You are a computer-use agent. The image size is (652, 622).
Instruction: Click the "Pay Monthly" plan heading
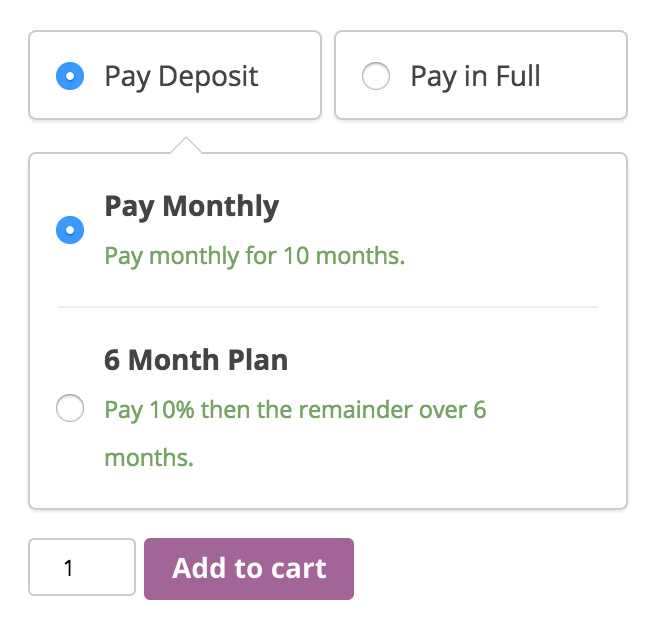click(x=191, y=206)
